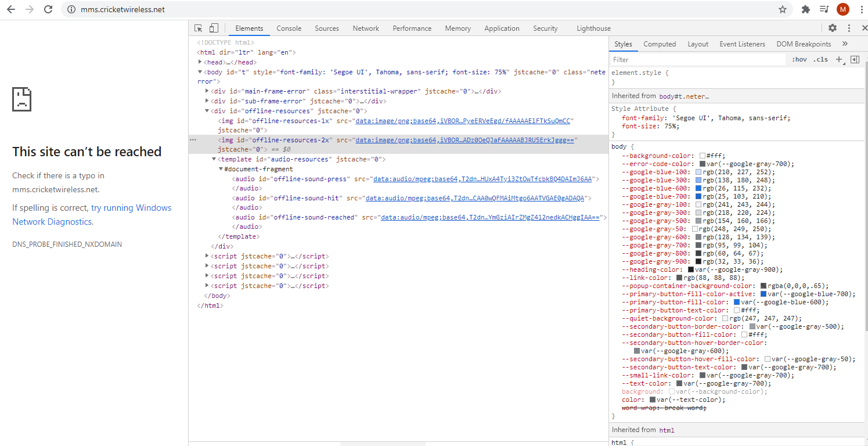868x446 pixels.
Task: Expand the sub-frame-error div
Action: [207, 101]
